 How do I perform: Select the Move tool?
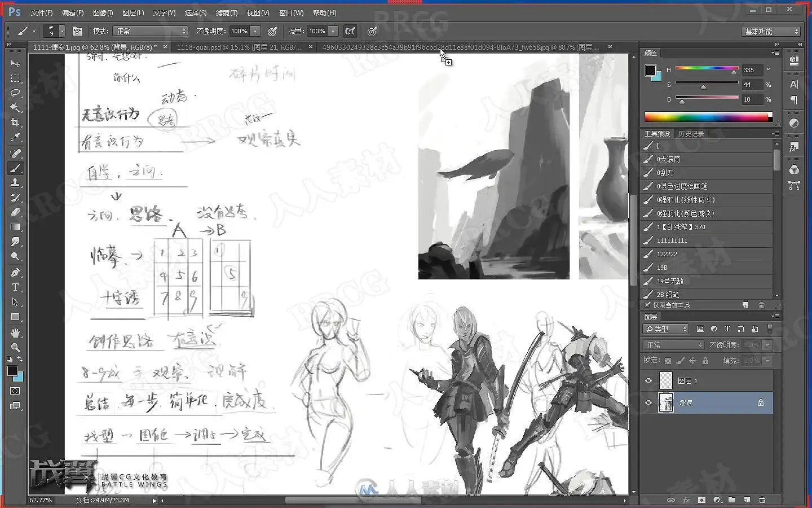coord(15,63)
